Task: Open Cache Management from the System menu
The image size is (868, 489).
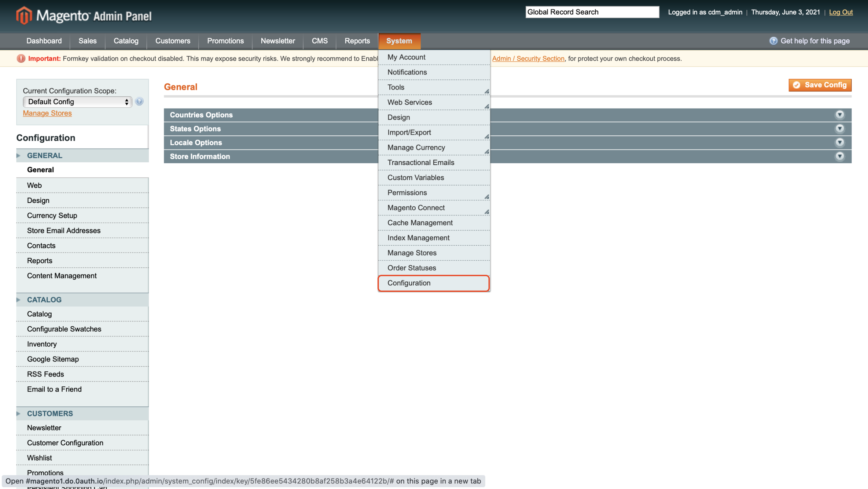Action: tap(434, 223)
